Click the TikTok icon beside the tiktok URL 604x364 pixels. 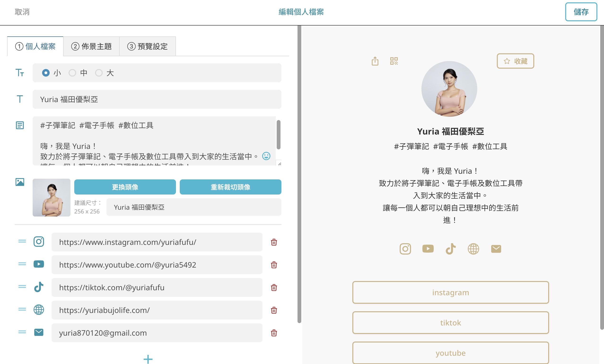coord(39,287)
